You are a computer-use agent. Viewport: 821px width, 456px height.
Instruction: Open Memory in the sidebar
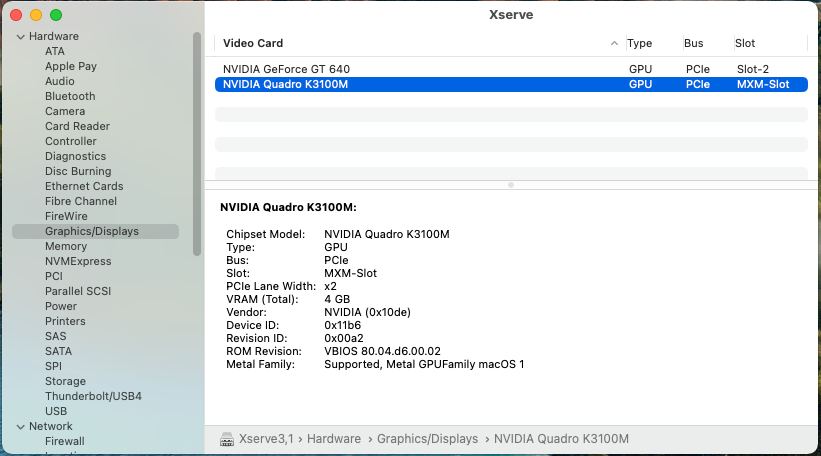pos(66,247)
